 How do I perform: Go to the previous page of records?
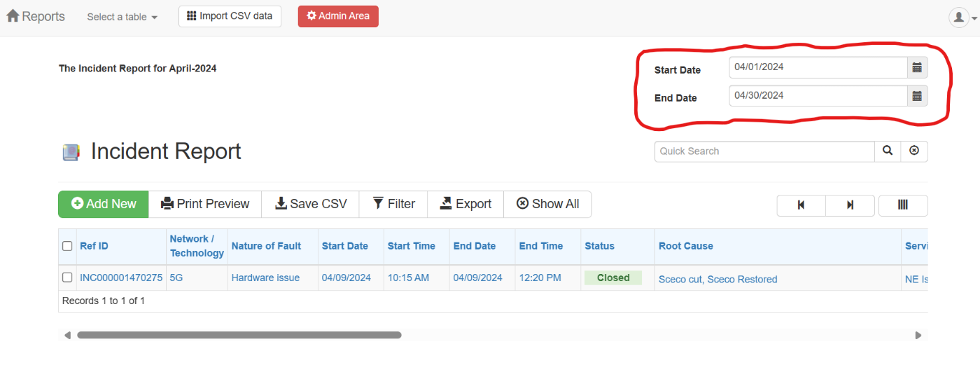801,205
